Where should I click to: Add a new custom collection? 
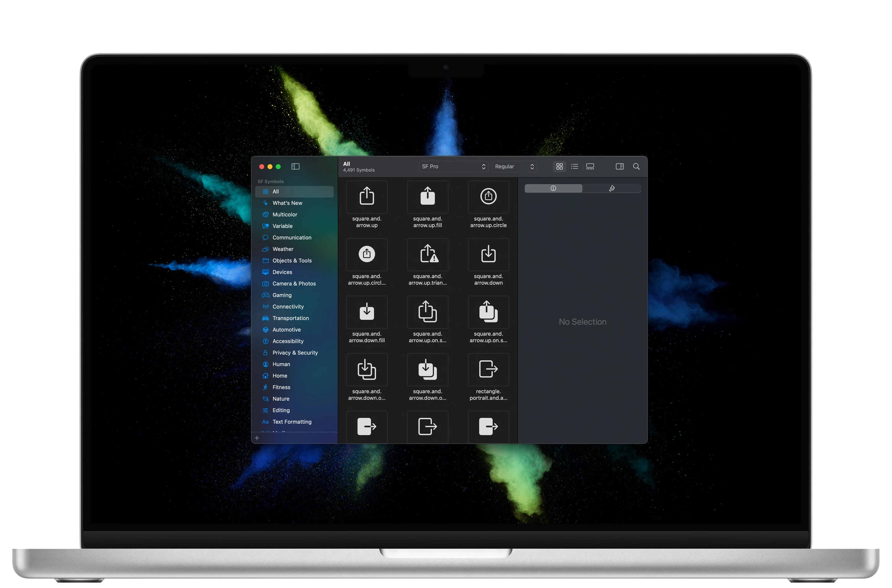pos(257,438)
